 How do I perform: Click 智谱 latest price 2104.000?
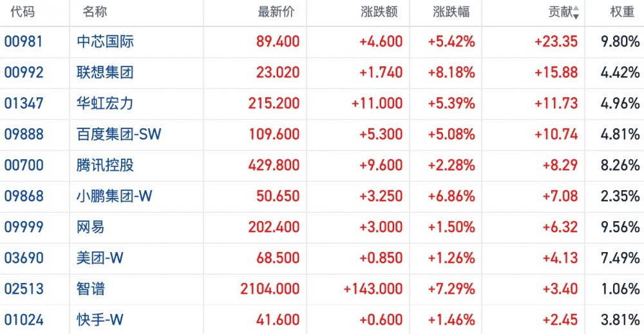coord(270,289)
